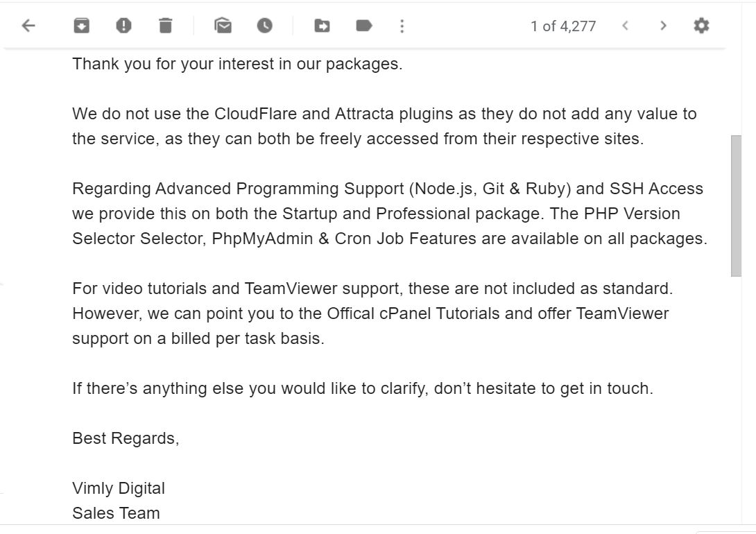This screenshot has height=534, width=756.
Task: Click the "Vimly Digital" signature text
Action: [x=119, y=488]
